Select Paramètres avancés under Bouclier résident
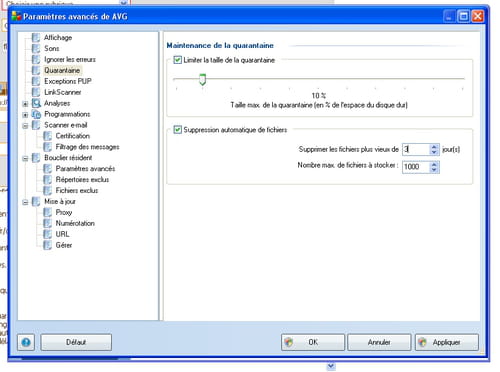The image size is (500, 372). click(85, 169)
